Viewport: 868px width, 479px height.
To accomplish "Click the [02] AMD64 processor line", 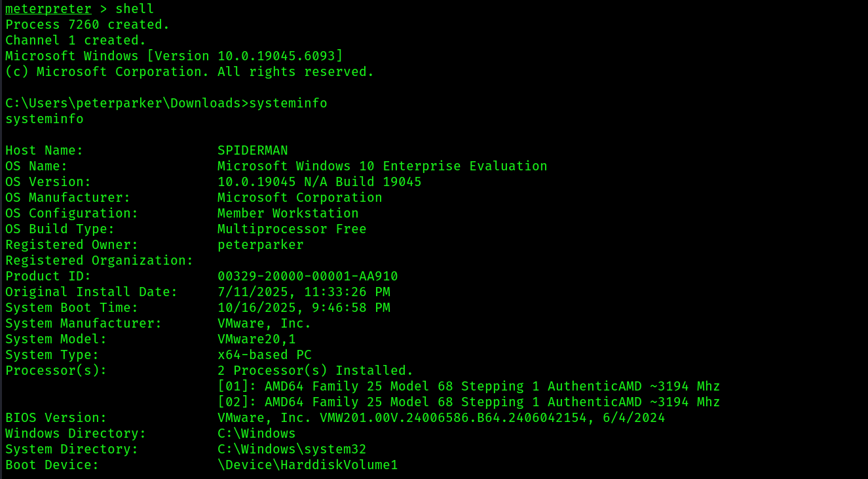I will 469,402.
